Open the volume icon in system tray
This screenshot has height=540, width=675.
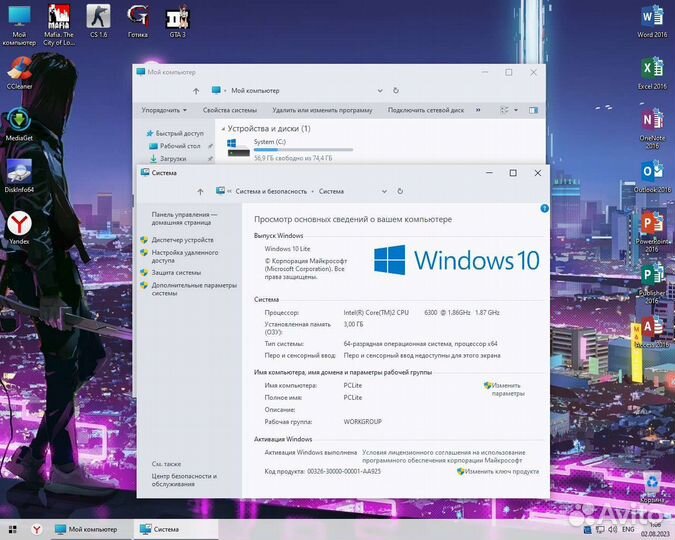(613, 529)
